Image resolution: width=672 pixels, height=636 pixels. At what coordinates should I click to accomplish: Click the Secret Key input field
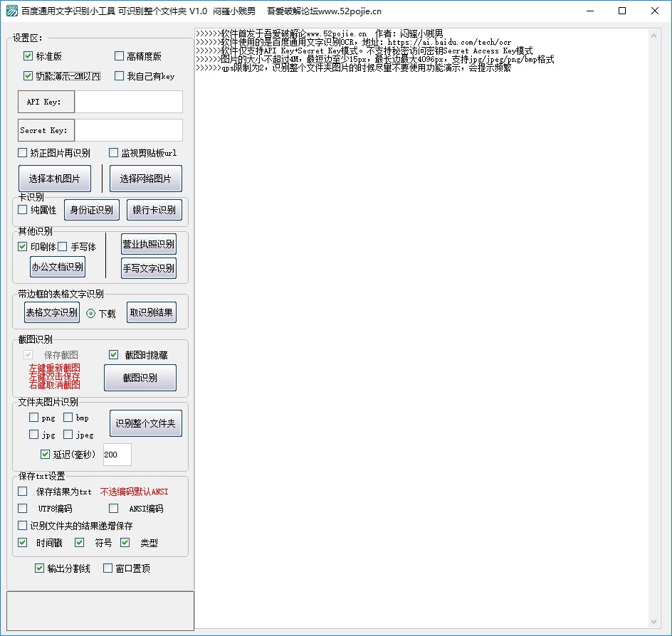tap(129, 130)
